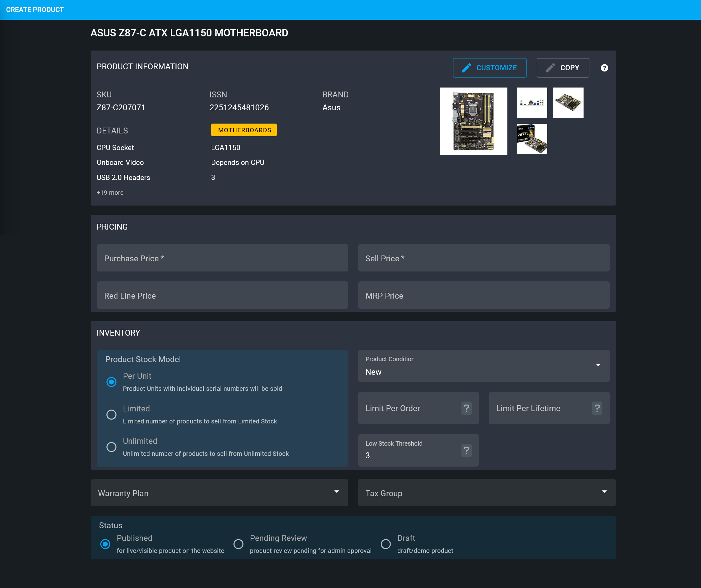Expand the Warranty Plan dropdown

click(x=219, y=492)
